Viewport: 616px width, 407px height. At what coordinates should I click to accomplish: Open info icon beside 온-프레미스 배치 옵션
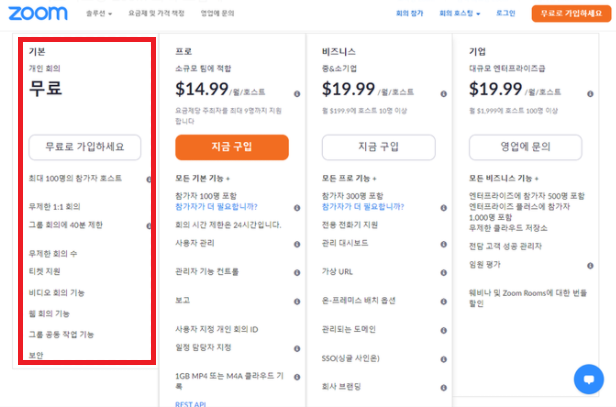point(444,302)
